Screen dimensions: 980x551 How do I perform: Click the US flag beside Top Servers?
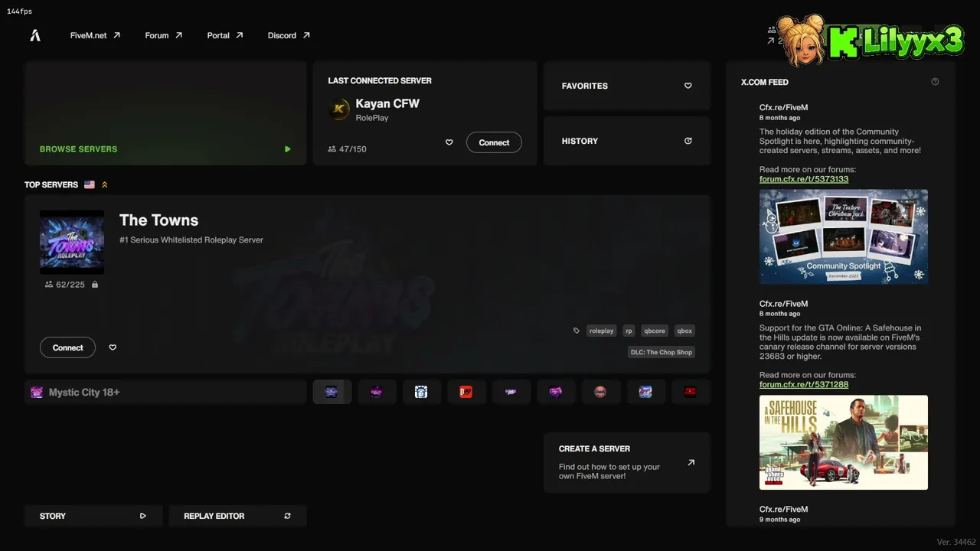pos(90,184)
